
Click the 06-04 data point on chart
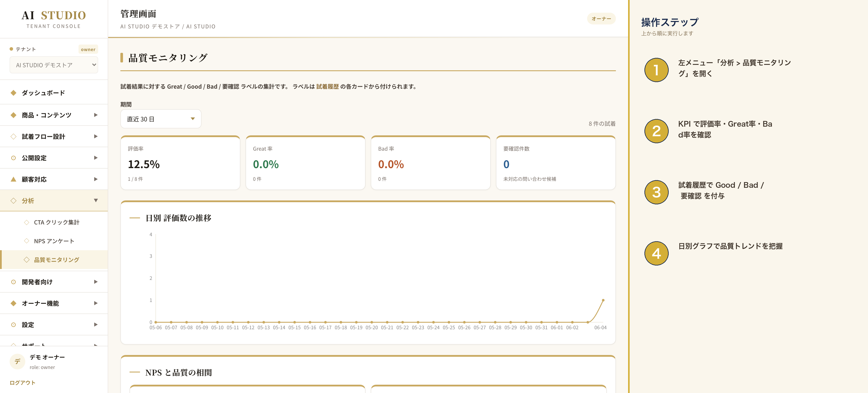tap(603, 300)
